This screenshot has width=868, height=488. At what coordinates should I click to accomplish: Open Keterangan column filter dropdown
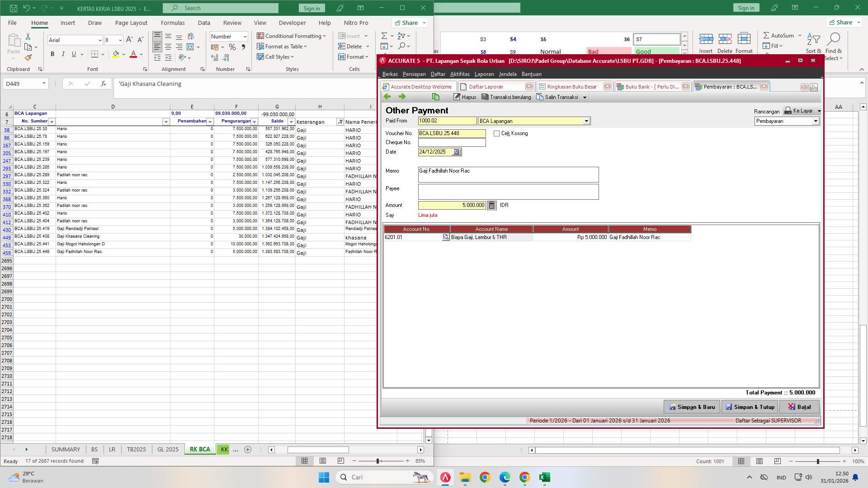click(340, 122)
